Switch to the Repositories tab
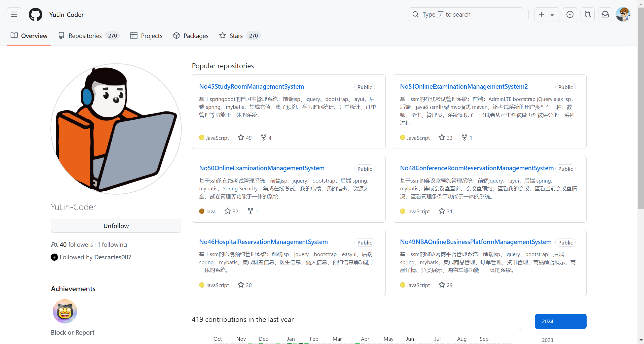This screenshot has width=644, height=344. point(89,36)
